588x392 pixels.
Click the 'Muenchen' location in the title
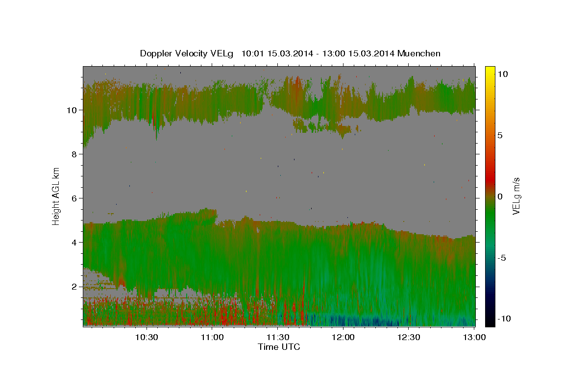coord(419,53)
